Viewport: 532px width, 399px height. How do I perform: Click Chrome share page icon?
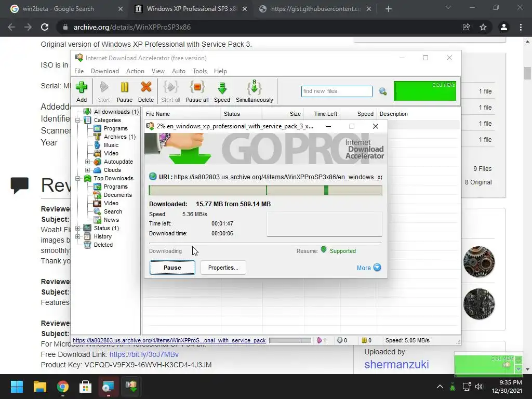[x=466, y=27]
